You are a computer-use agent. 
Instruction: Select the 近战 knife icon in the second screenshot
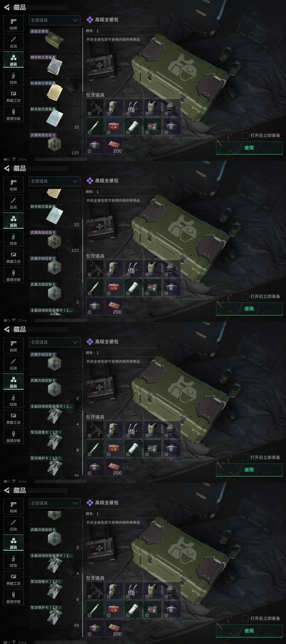pos(13,203)
